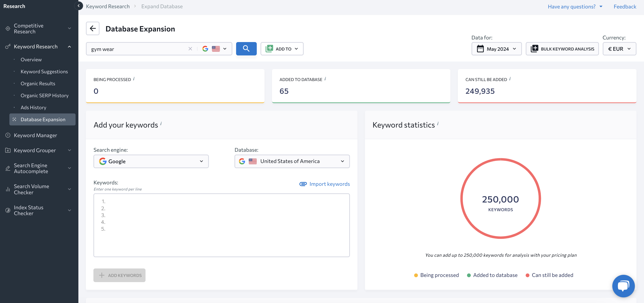Open United States of America database dropdown
644x303 pixels.
tap(292, 161)
